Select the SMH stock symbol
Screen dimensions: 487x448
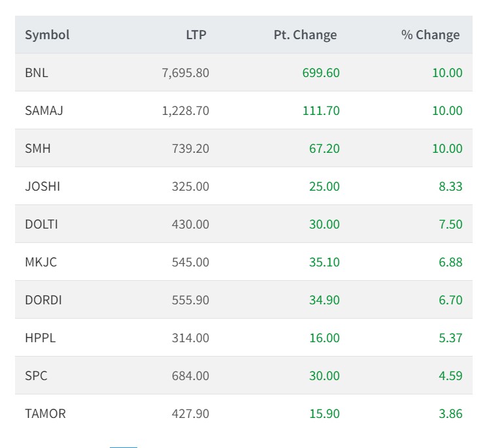point(37,148)
